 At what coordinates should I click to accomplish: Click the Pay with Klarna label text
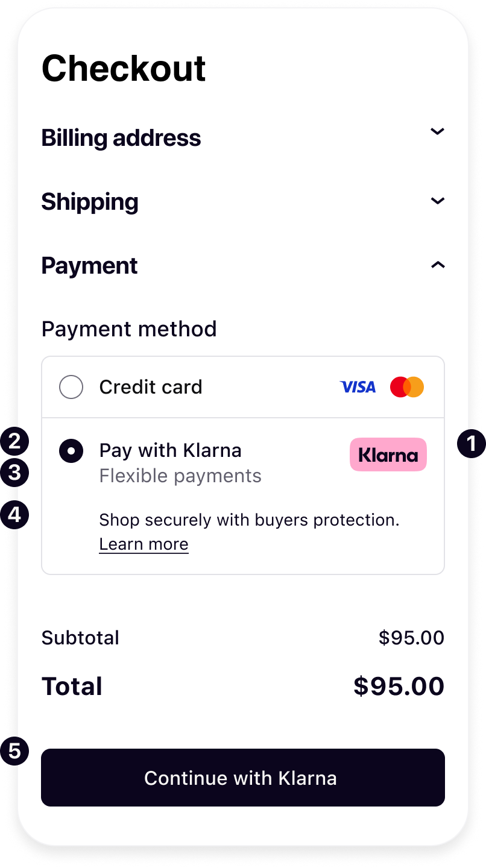(x=171, y=450)
